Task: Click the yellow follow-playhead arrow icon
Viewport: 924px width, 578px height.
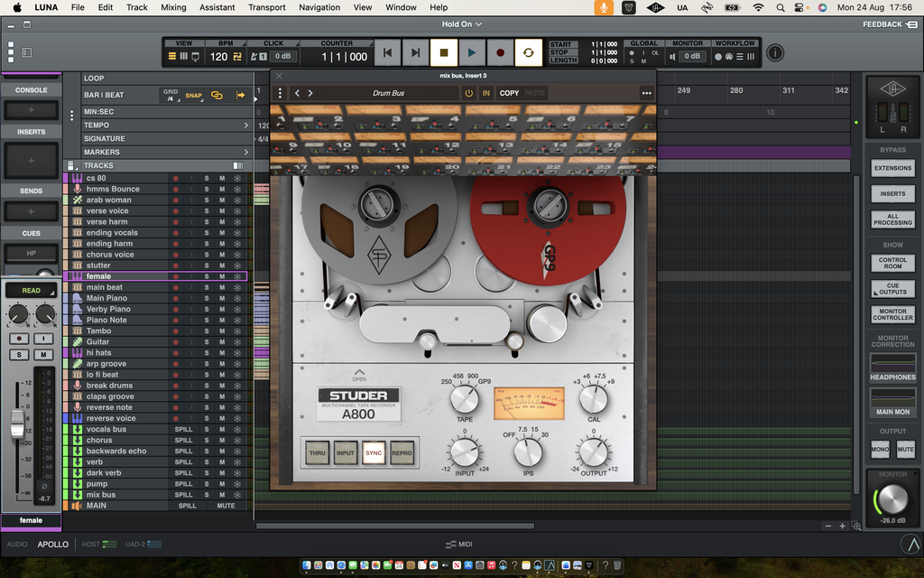Action: pos(240,95)
